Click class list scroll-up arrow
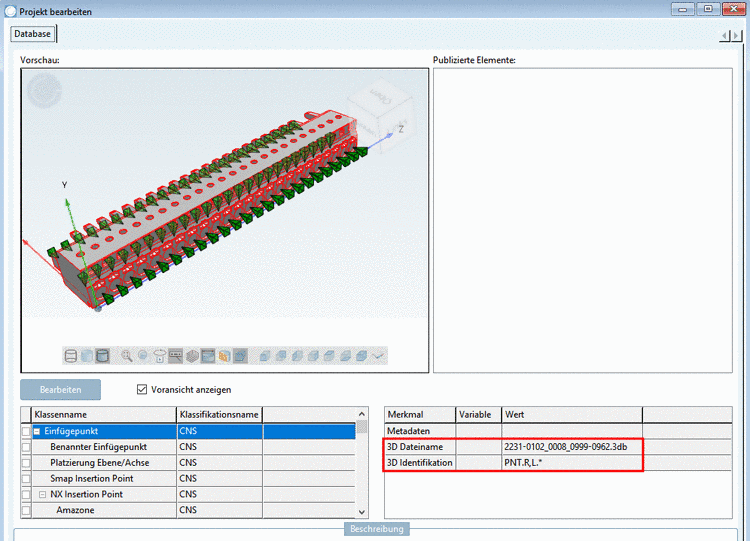The image size is (750, 541). [362, 414]
